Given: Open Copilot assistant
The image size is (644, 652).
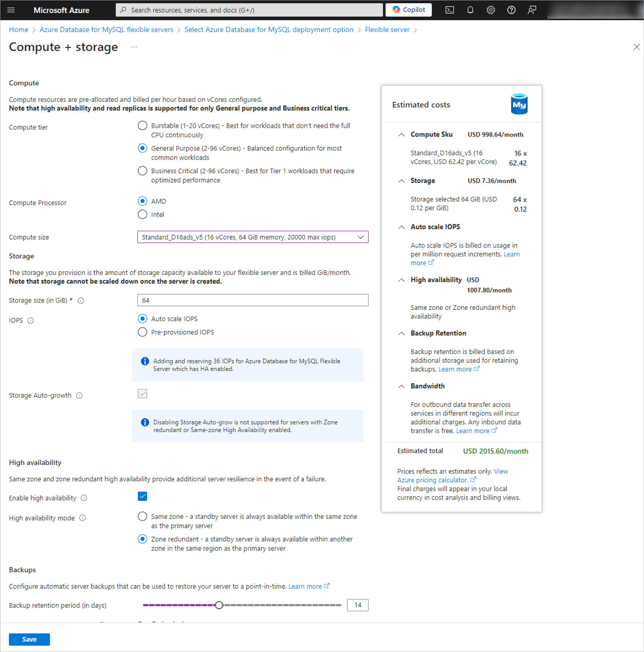Looking at the screenshot, I should pos(409,10).
